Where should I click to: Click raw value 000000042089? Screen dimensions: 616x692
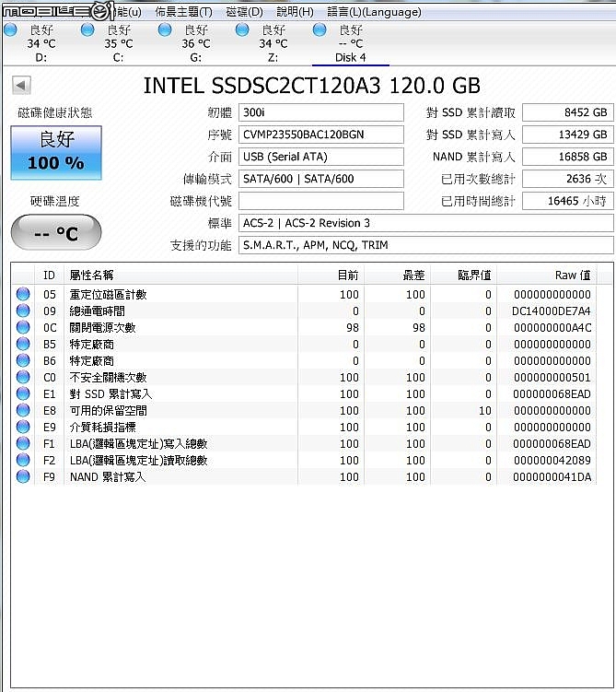click(552, 461)
